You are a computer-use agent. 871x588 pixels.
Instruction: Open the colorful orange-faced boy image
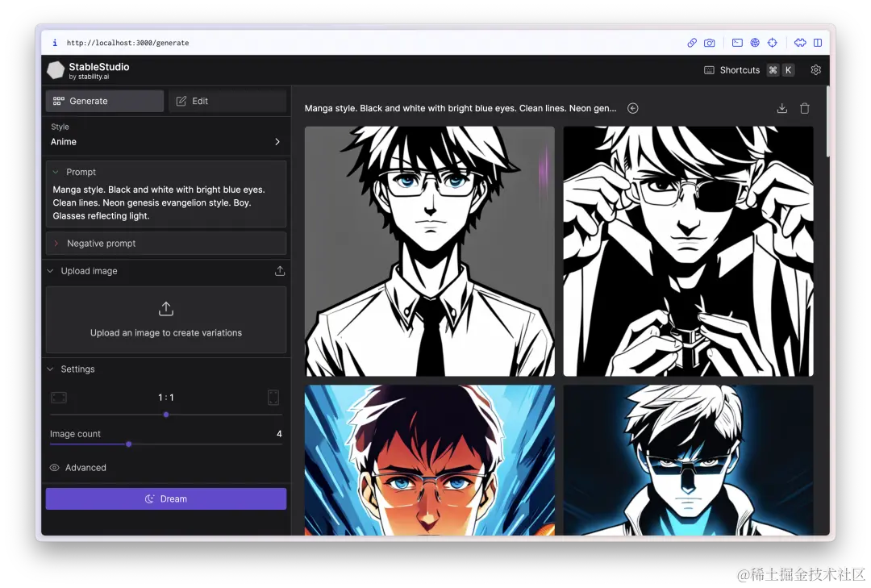coord(429,461)
